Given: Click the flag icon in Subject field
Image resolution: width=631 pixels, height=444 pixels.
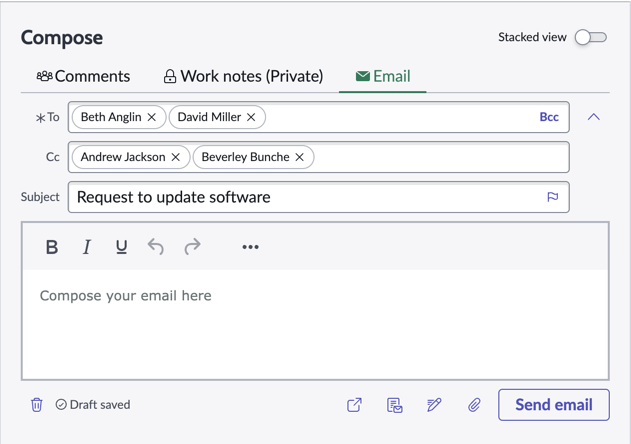Looking at the screenshot, I should (553, 197).
